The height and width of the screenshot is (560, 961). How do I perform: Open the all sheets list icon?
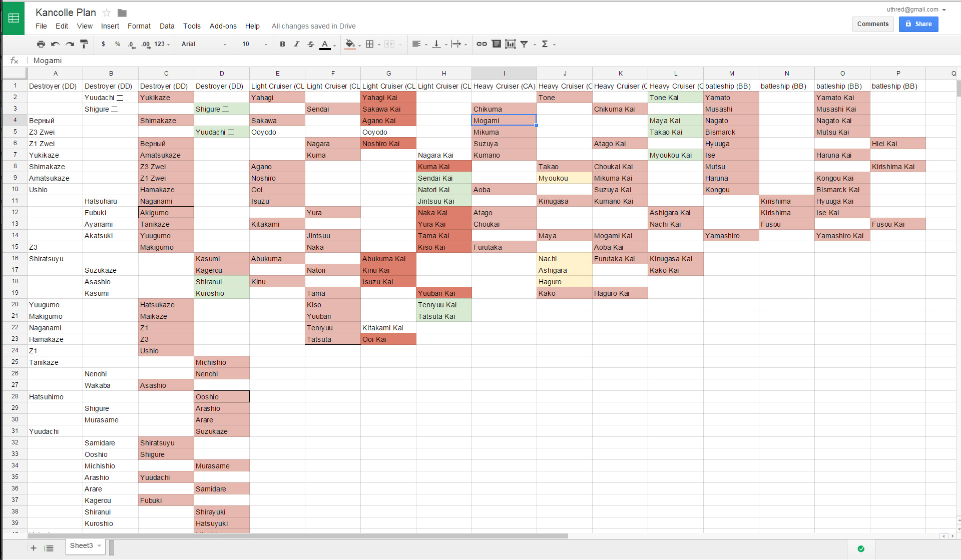pyautogui.click(x=49, y=548)
